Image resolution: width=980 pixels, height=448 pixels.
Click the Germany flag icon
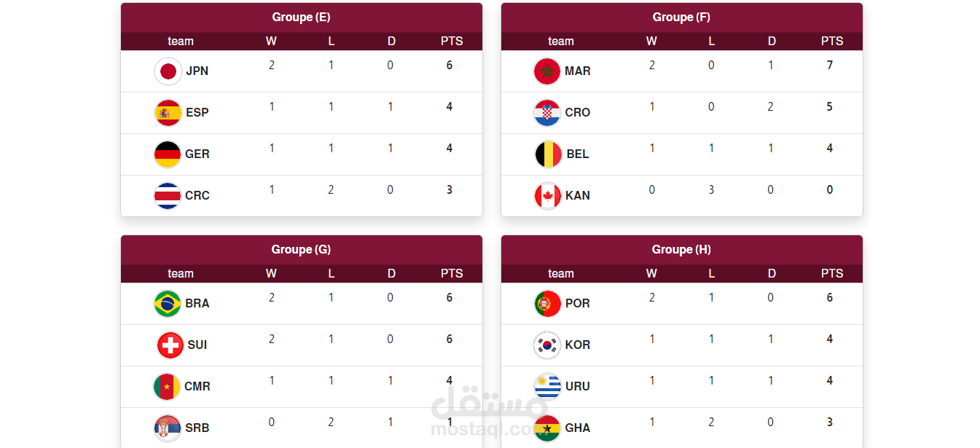pyautogui.click(x=168, y=154)
